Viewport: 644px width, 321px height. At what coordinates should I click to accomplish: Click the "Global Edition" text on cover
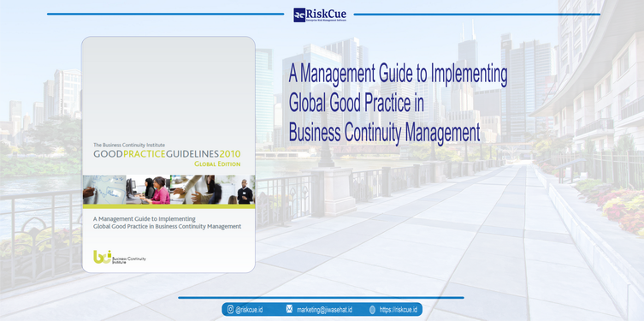[x=217, y=164]
